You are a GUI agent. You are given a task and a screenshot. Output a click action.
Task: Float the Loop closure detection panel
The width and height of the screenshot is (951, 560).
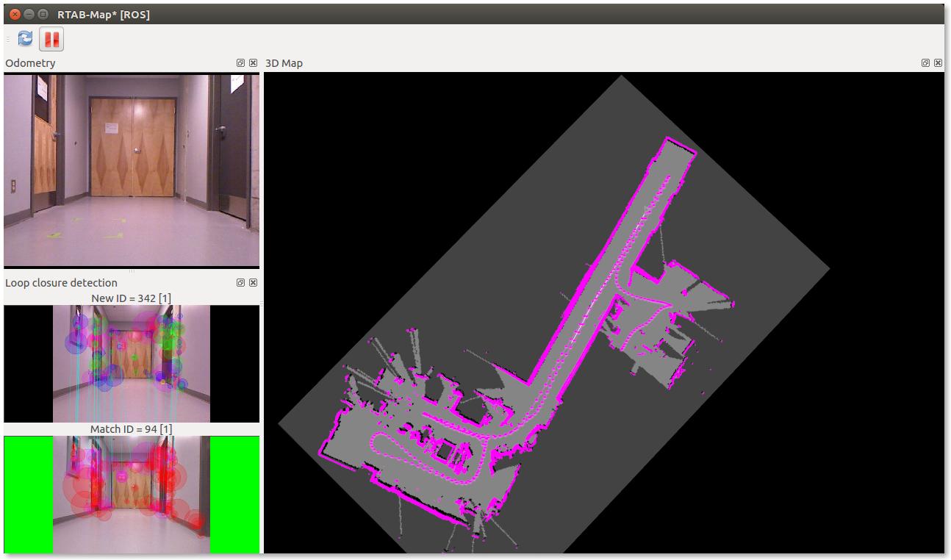tap(240, 283)
